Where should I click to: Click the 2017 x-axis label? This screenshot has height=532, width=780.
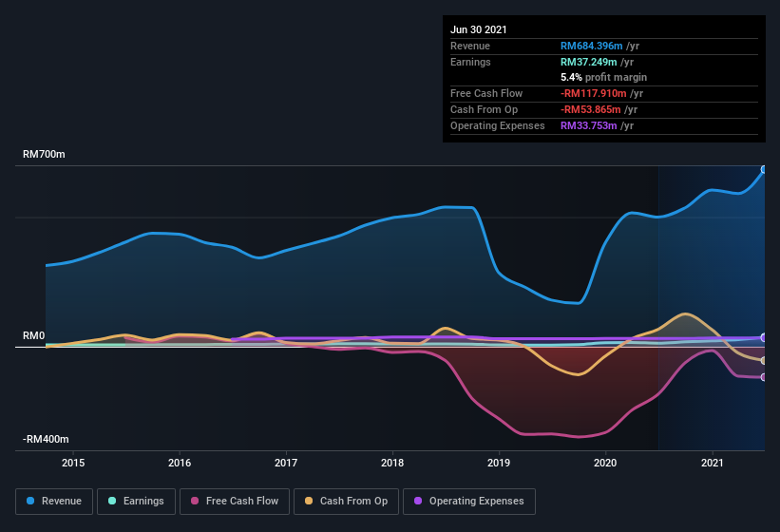click(286, 463)
